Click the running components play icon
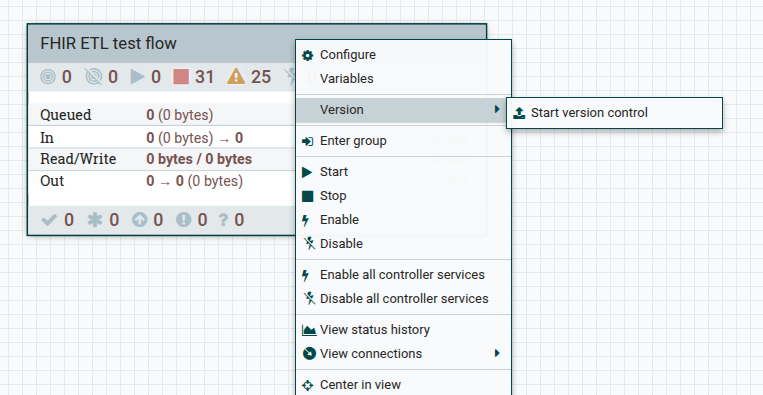 [138, 77]
